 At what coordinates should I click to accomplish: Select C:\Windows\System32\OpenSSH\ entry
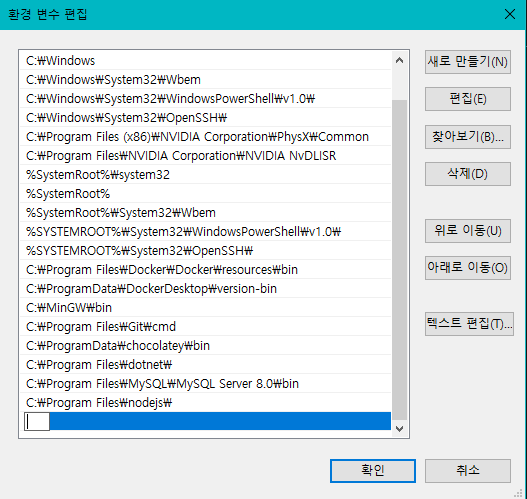[x=205, y=118]
